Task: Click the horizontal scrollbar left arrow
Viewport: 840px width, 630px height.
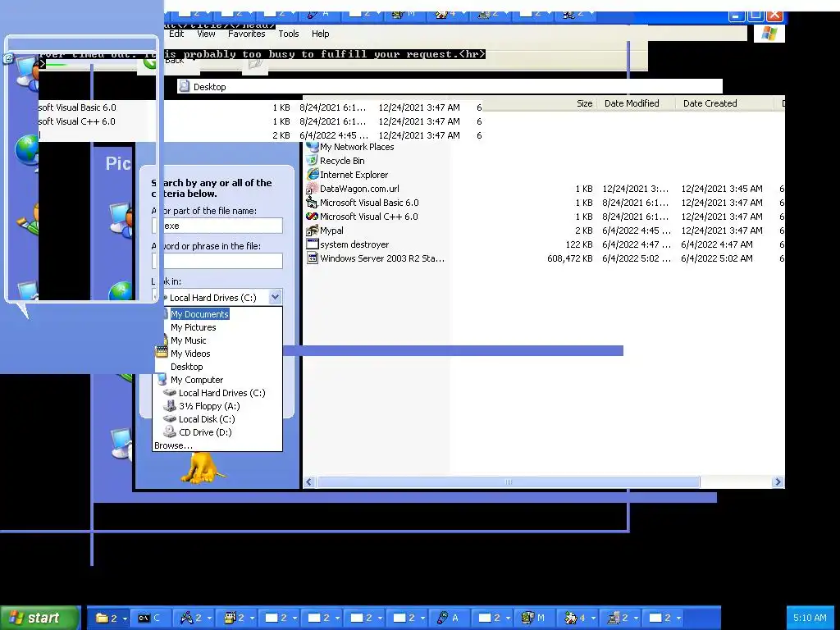Action: tap(309, 482)
